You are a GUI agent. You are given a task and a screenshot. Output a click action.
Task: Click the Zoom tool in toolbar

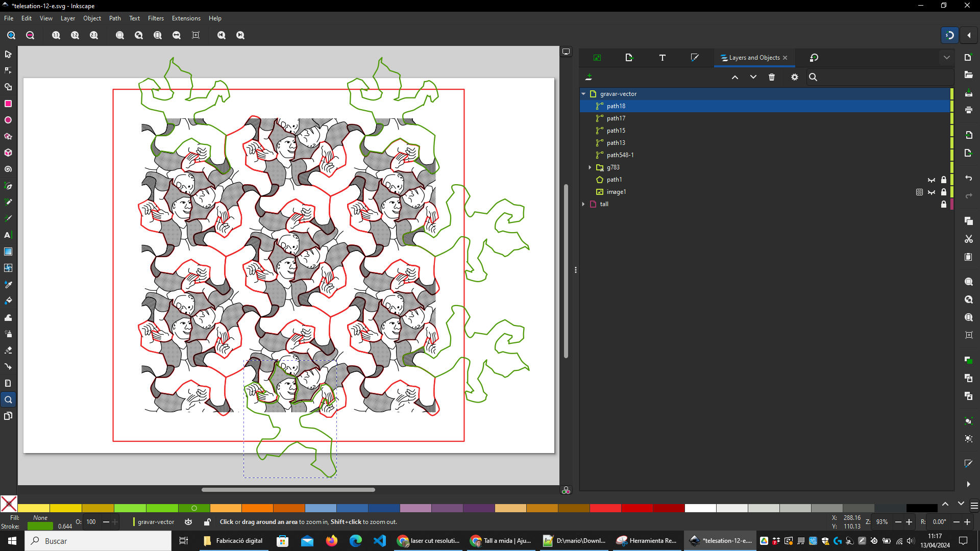click(8, 399)
